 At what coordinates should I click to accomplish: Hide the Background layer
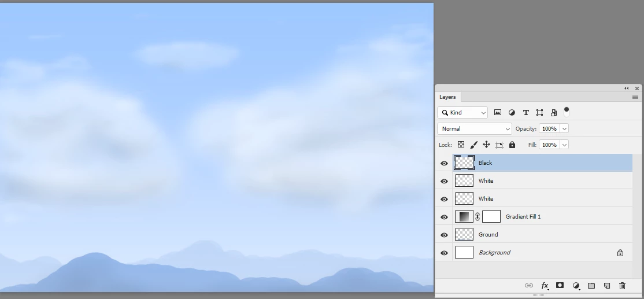[x=444, y=253]
